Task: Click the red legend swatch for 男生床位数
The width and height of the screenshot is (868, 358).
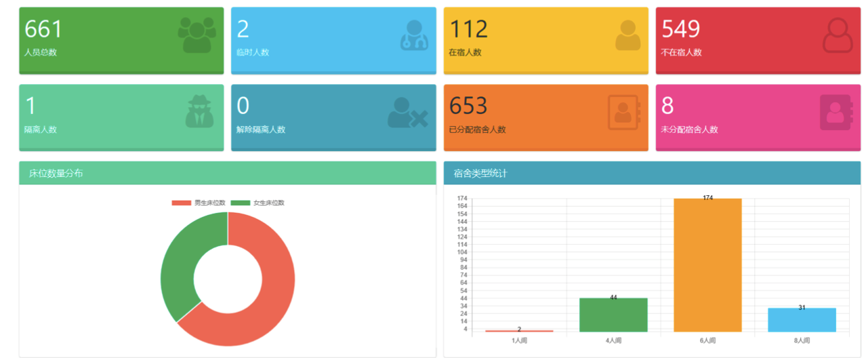Action: [182, 203]
